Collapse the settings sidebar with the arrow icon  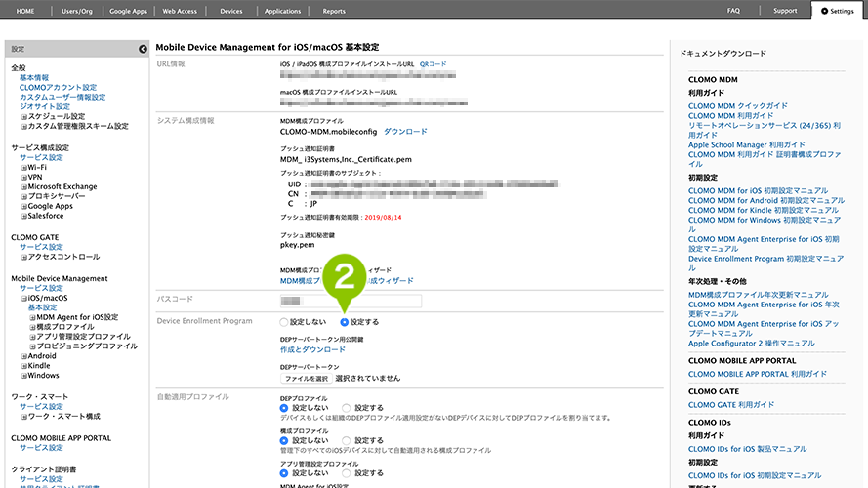(x=143, y=49)
